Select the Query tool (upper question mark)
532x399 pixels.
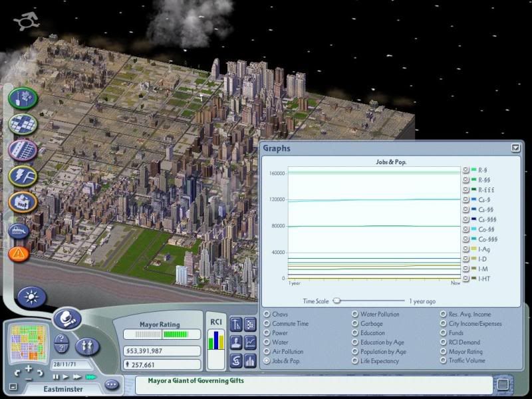tap(61, 338)
